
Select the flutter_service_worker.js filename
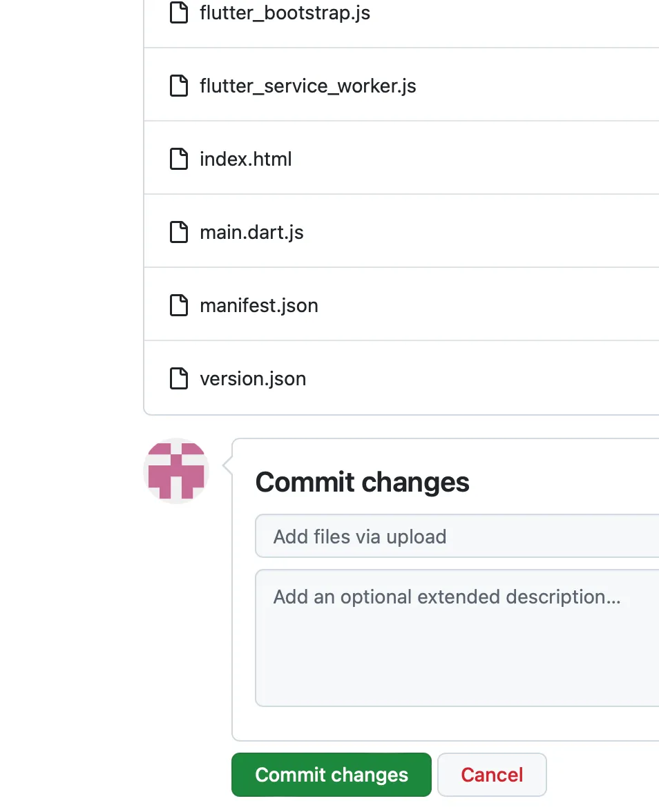[x=307, y=86]
